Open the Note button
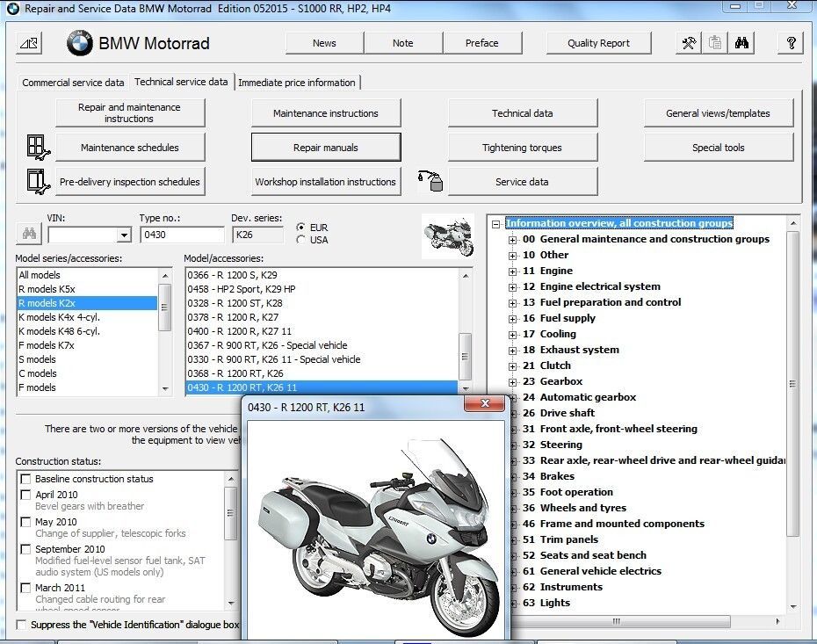The height and width of the screenshot is (644, 817). pyautogui.click(x=402, y=43)
